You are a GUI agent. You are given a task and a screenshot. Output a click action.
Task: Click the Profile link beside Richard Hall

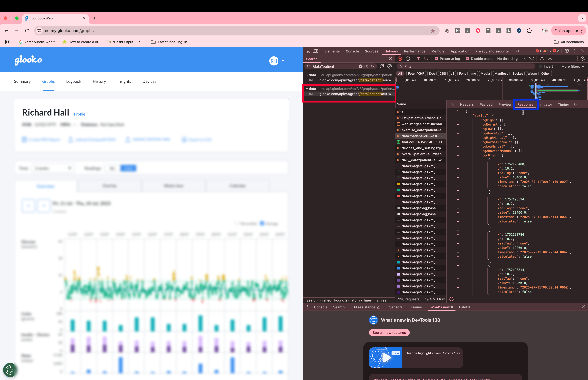(80, 114)
